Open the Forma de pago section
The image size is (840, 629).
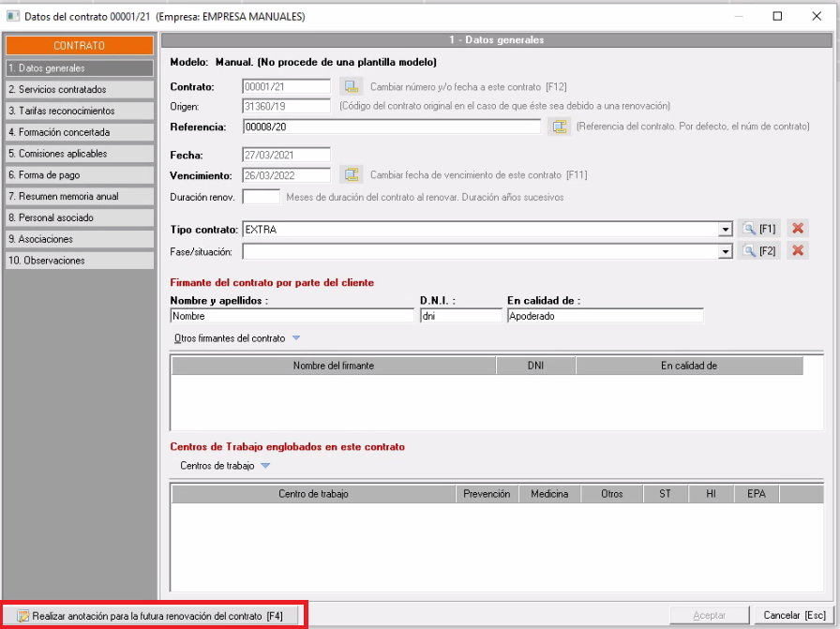pos(79,175)
